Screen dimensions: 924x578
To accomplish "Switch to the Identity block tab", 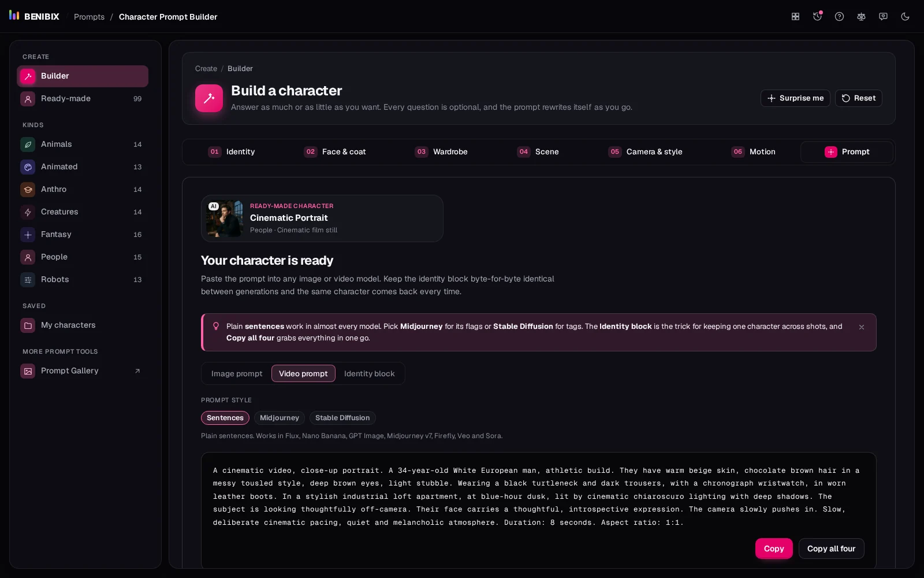I will point(370,373).
